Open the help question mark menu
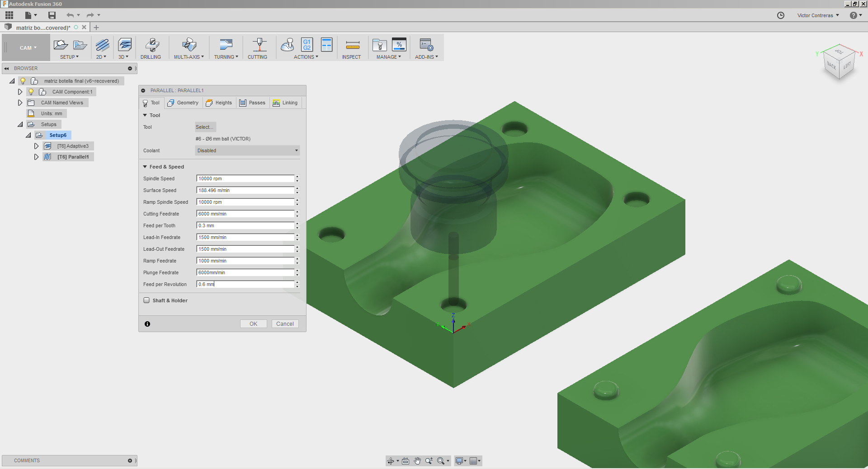The image size is (868, 469). (853, 15)
